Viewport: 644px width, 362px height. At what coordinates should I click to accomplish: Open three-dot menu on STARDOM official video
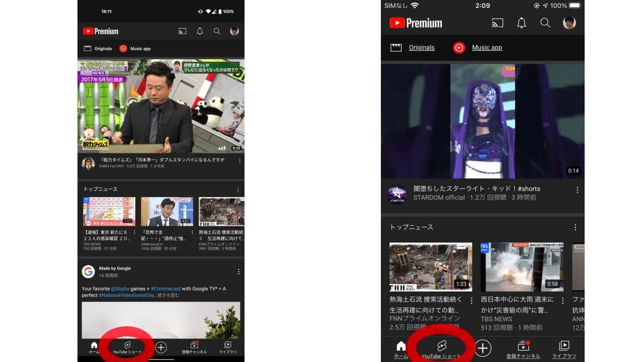pos(578,190)
